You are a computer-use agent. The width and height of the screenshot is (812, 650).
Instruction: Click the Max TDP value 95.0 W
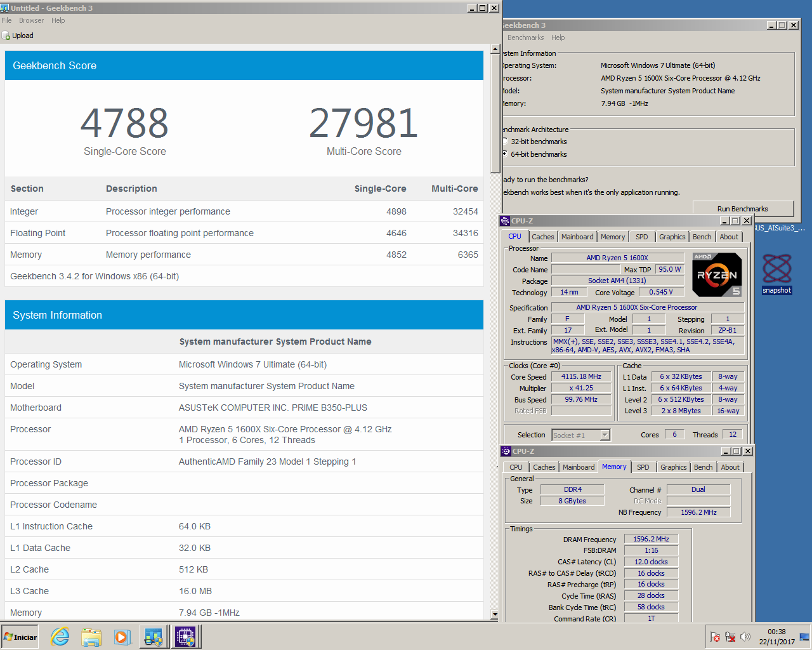669,269
